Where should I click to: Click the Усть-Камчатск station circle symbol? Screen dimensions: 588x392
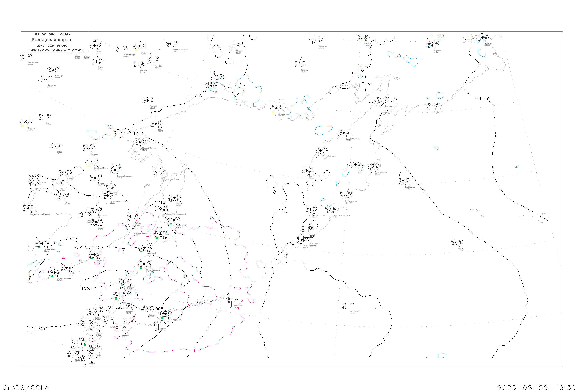pyautogui.click(x=373, y=167)
